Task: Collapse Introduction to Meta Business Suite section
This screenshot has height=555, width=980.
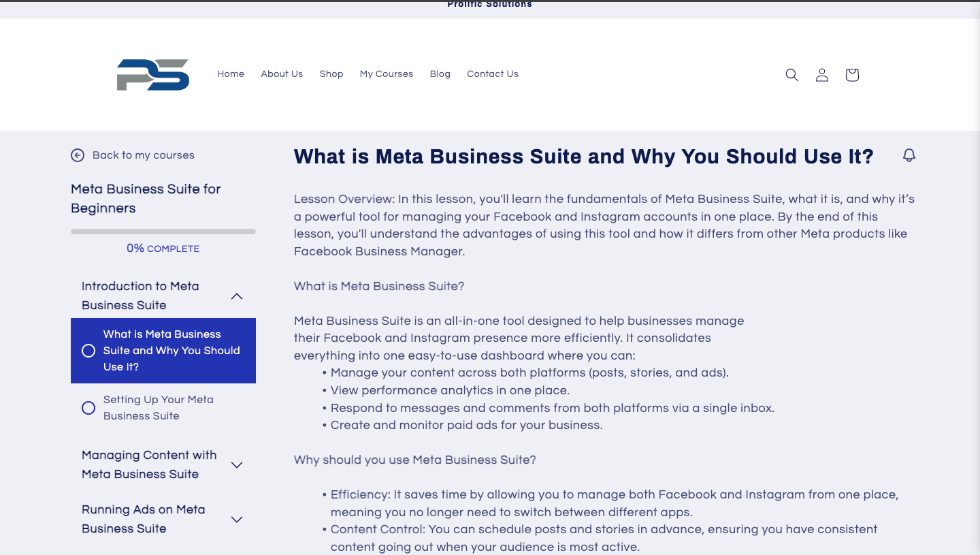Action: [x=236, y=296]
